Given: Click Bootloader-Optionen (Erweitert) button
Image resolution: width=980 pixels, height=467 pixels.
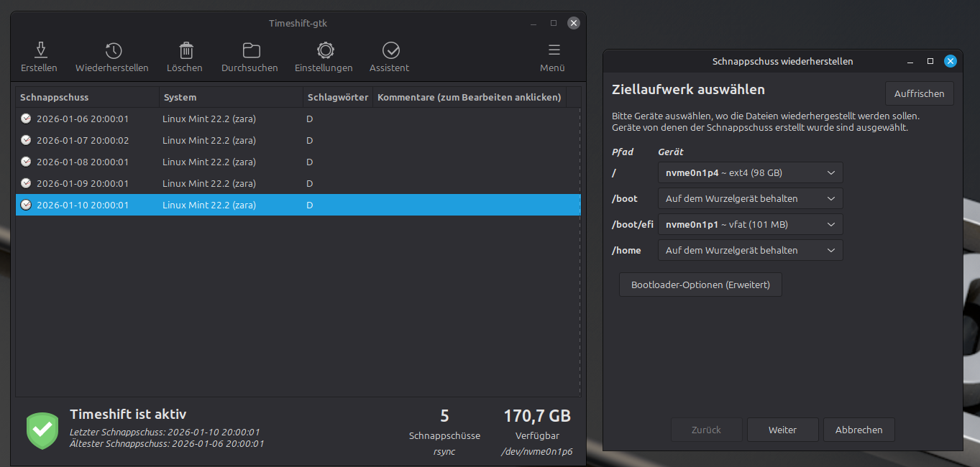Looking at the screenshot, I should click(x=700, y=285).
